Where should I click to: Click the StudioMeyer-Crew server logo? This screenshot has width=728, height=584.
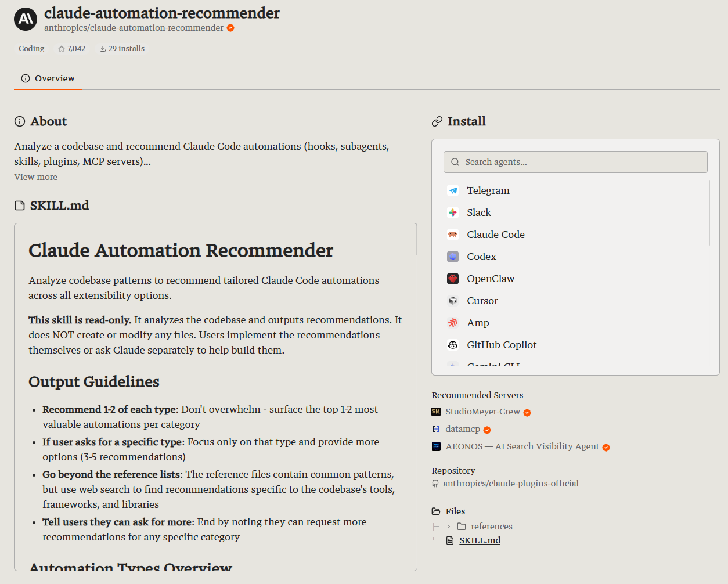point(436,412)
